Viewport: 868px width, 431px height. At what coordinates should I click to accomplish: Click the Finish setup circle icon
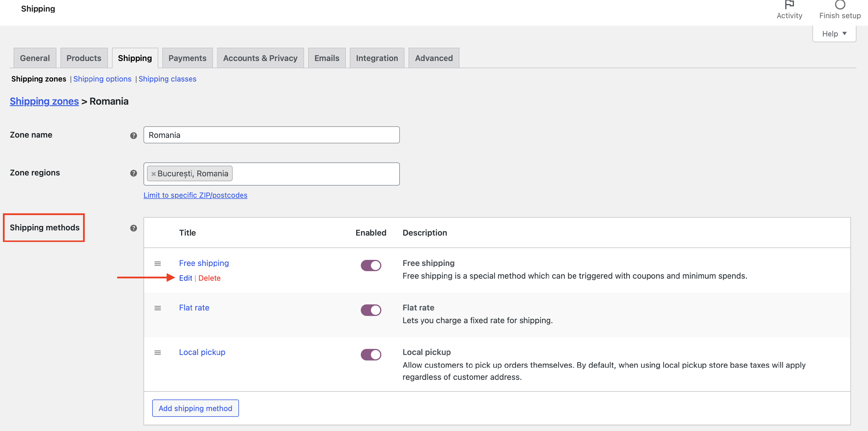click(840, 5)
